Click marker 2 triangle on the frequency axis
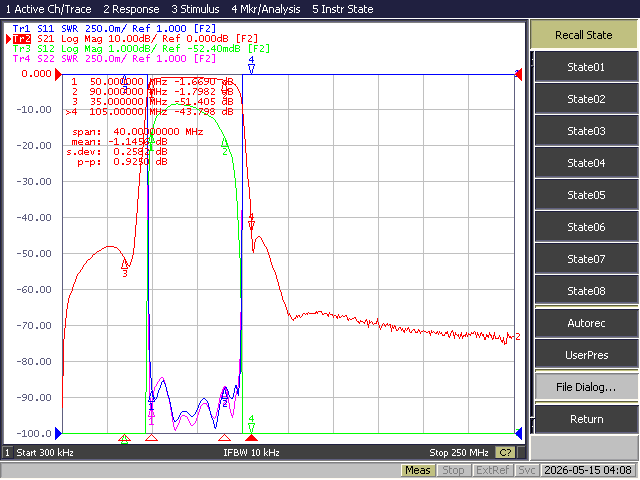 [x=224, y=438]
